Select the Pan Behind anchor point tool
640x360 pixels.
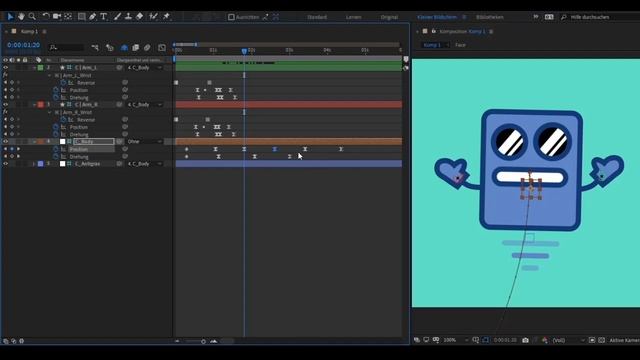coord(68,16)
